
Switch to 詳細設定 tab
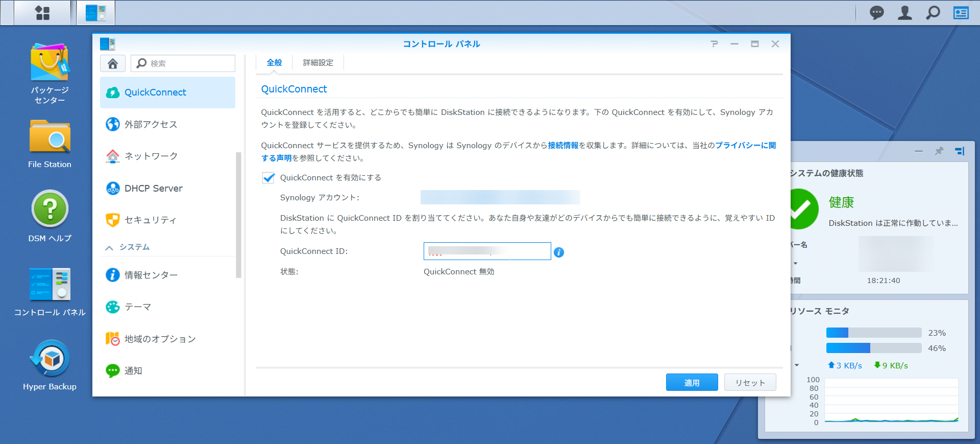pos(318,63)
